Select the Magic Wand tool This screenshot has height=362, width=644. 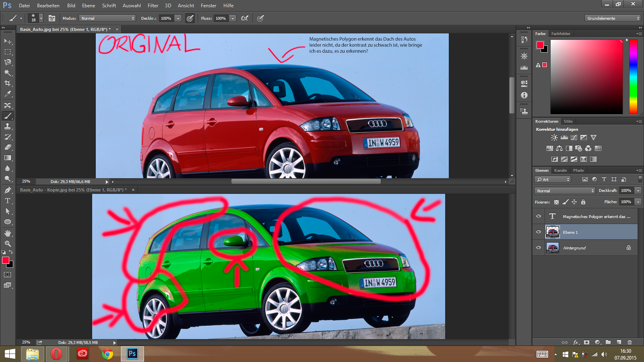(8, 73)
